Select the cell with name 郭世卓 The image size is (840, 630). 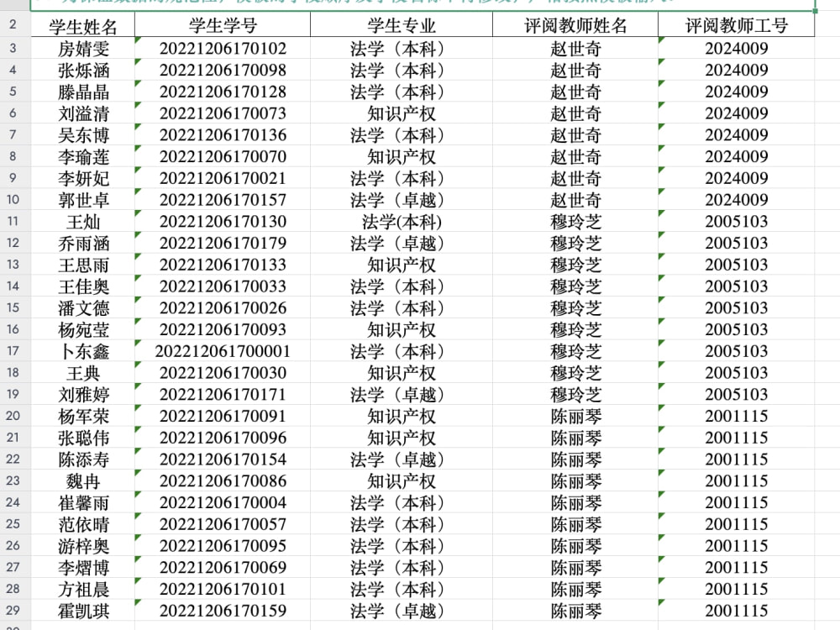[83, 199]
